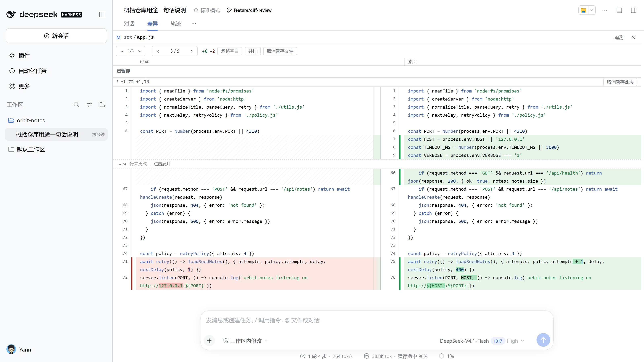Toggle 并排 side-by-side view

253,51
